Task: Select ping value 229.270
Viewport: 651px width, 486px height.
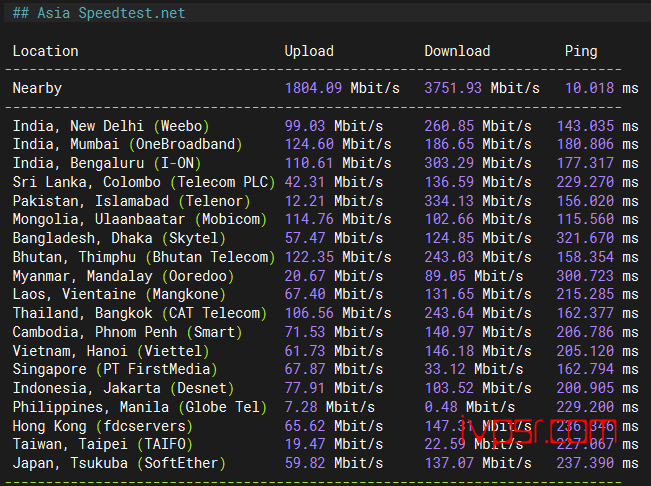Action: (585, 182)
